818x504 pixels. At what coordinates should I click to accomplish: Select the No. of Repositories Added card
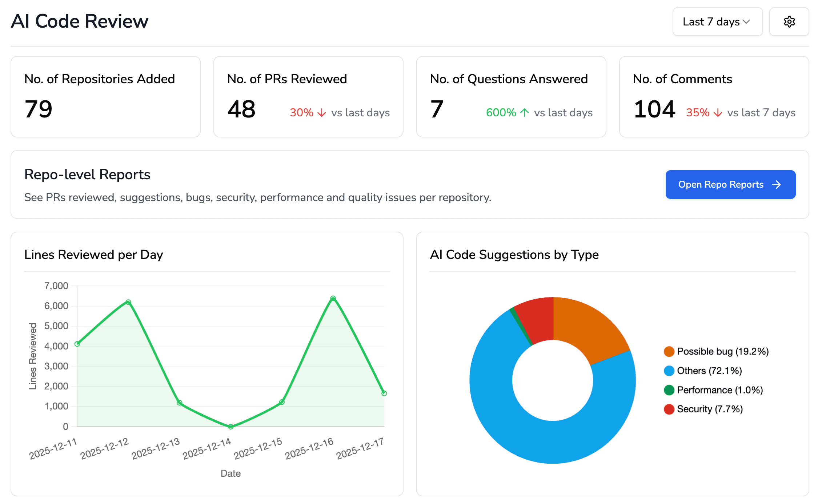pyautogui.click(x=105, y=97)
